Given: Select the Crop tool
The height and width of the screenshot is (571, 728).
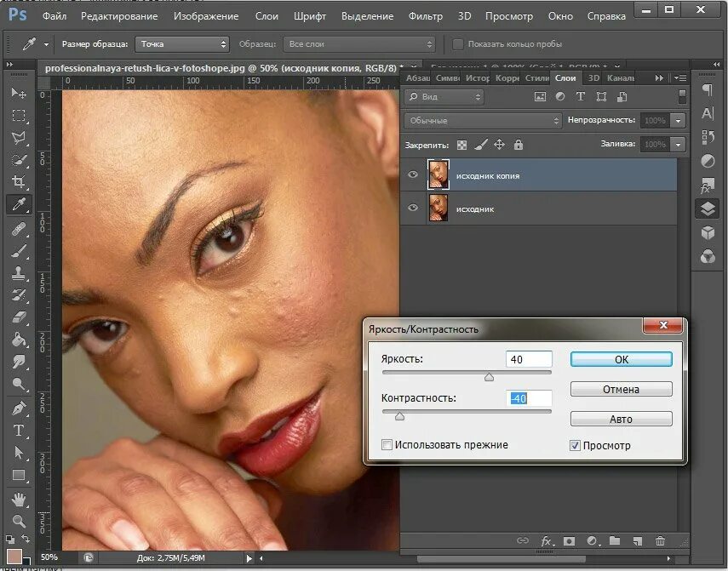Looking at the screenshot, I should click(19, 181).
